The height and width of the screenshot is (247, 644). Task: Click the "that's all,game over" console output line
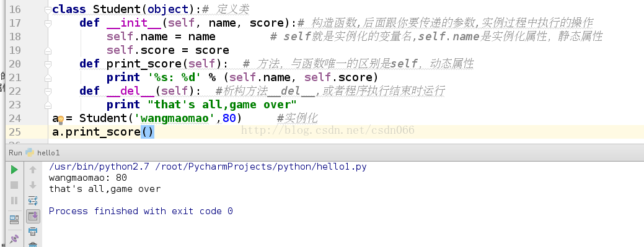[105, 189]
